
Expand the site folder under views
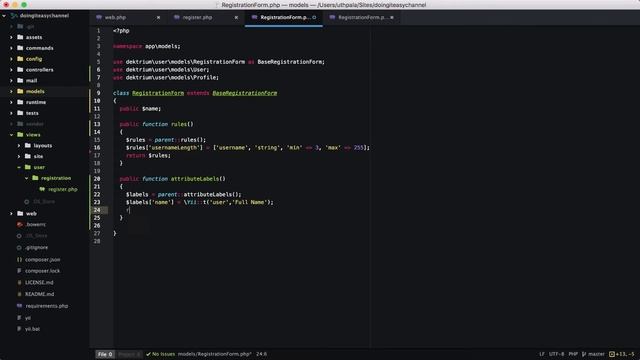[18, 156]
